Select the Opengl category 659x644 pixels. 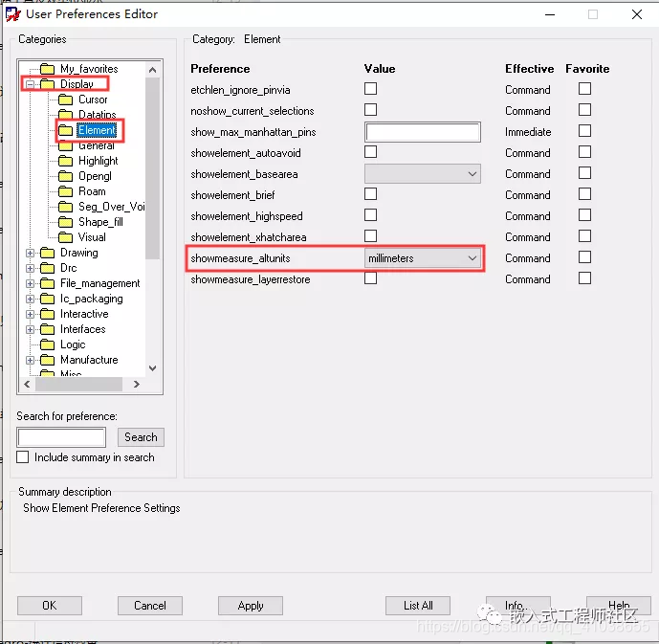coord(95,176)
